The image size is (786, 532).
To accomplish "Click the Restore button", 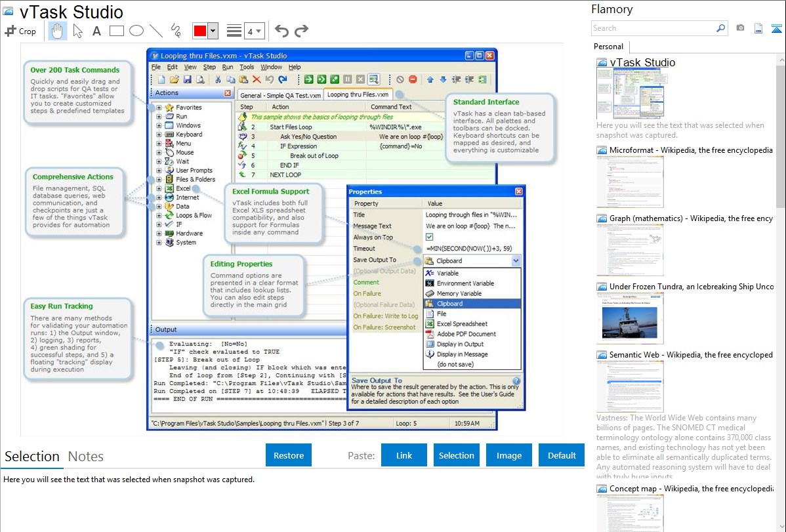I will (288, 455).
